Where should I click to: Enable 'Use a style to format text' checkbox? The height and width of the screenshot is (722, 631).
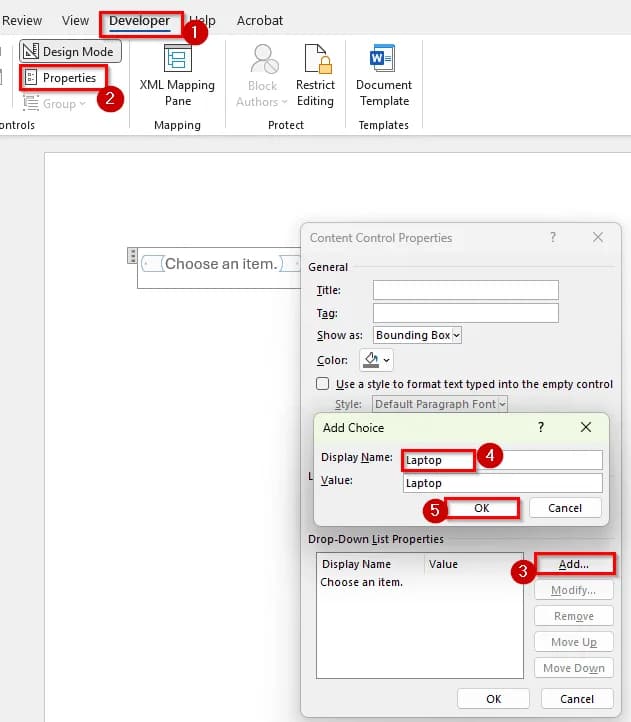(x=322, y=384)
